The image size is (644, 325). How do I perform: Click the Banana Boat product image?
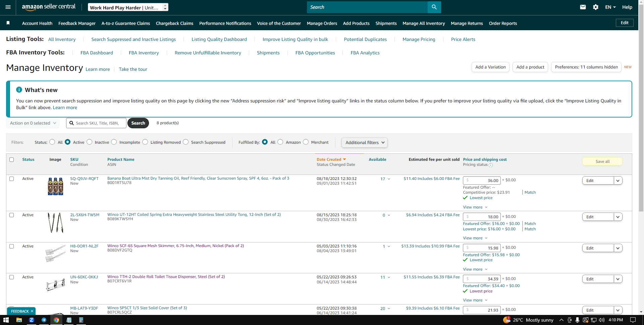coord(55,186)
